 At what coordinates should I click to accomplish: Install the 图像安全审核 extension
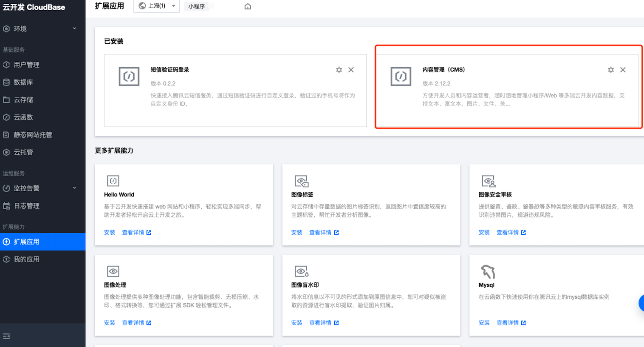click(484, 233)
